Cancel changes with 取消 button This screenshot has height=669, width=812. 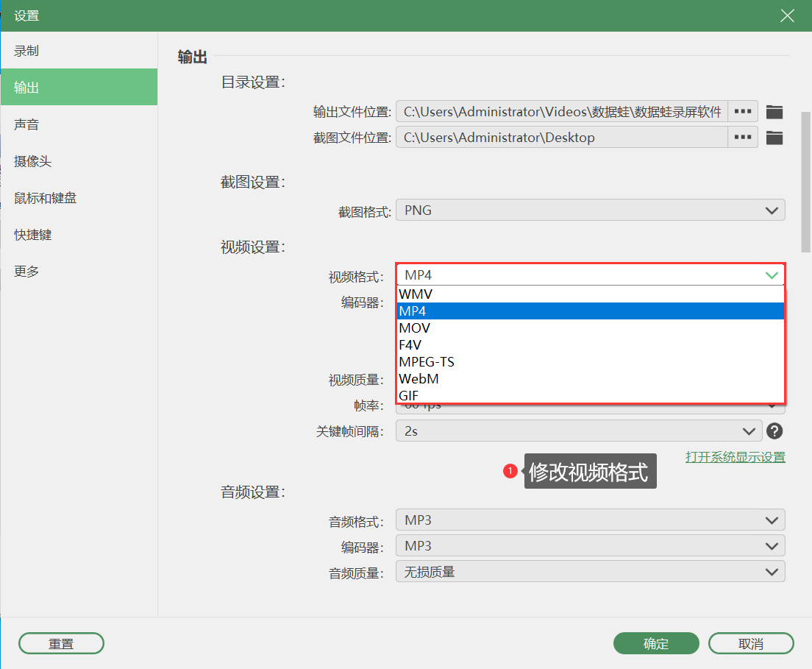pyautogui.click(x=751, y=643)
